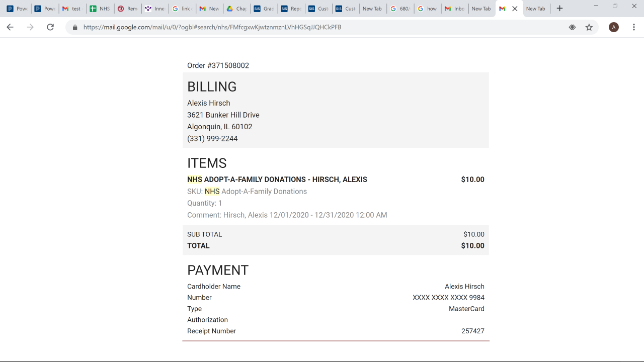
Task: Open a new tab with the plus button
Action: point(559,9)
